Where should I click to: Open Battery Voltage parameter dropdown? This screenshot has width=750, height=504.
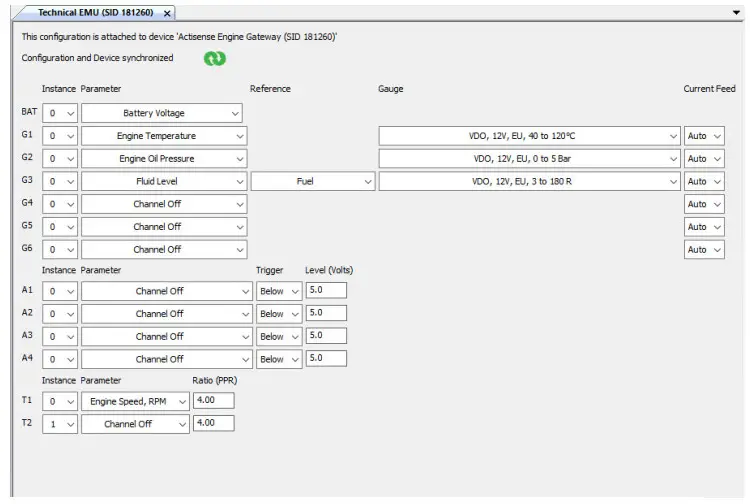tap(162, 113)
